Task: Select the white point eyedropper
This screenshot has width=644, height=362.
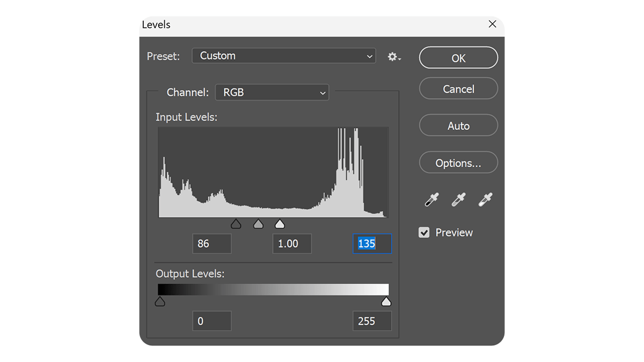Action: pyautogui.click(x=484, y=200)
